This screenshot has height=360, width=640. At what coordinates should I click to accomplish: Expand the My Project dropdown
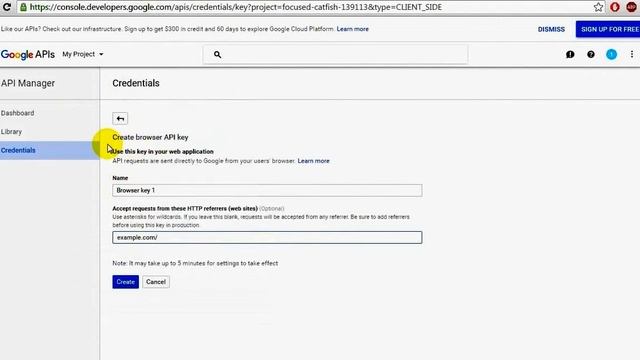[83, 54]
